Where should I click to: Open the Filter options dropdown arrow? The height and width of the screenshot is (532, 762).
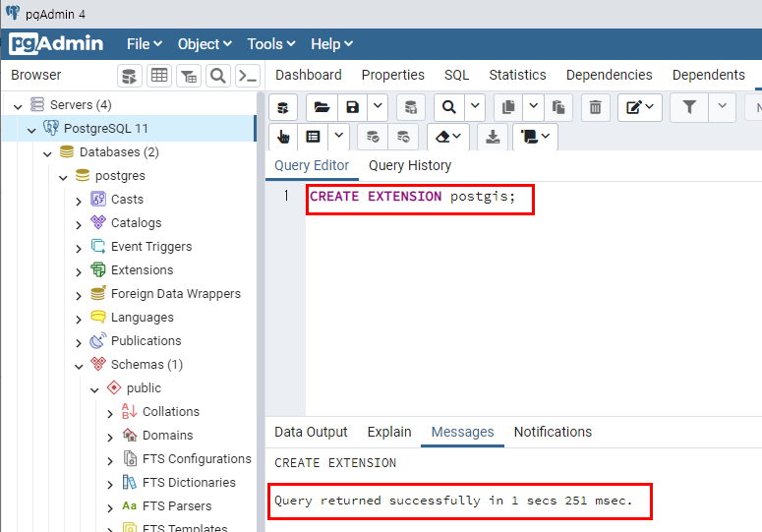722,107
